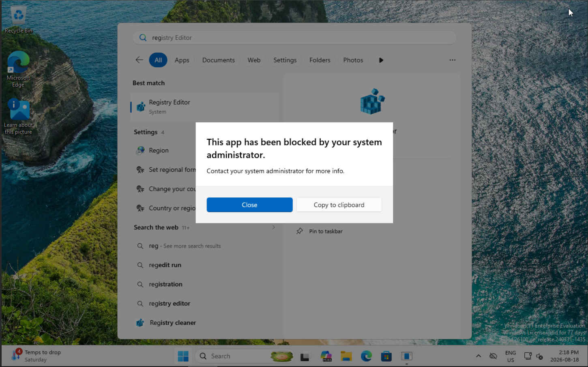Show hidden system tray icons
Screen dimensions: 588x367
click(x=479, y=356)
